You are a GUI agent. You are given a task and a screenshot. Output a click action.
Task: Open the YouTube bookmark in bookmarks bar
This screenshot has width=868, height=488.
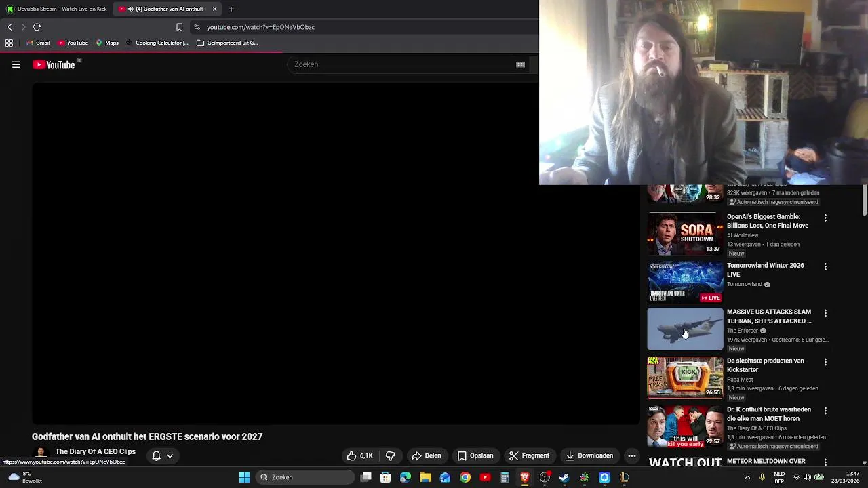(x=73, y=43)
